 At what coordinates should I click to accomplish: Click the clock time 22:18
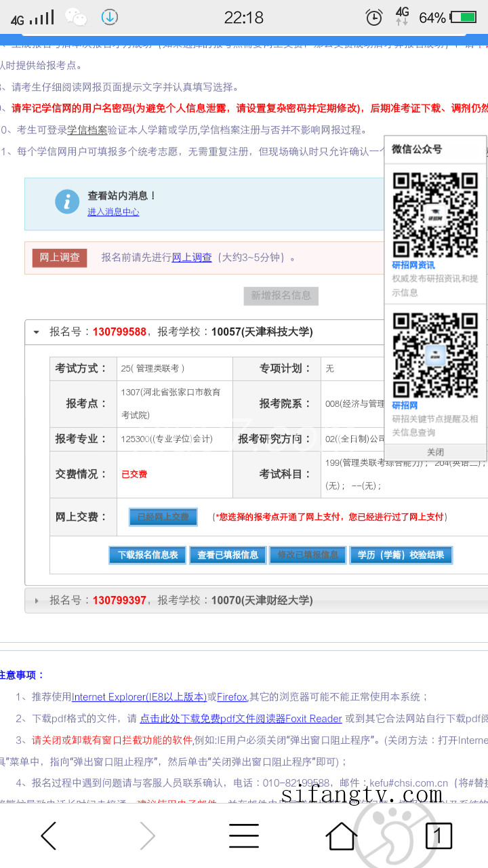coord(244,18)
